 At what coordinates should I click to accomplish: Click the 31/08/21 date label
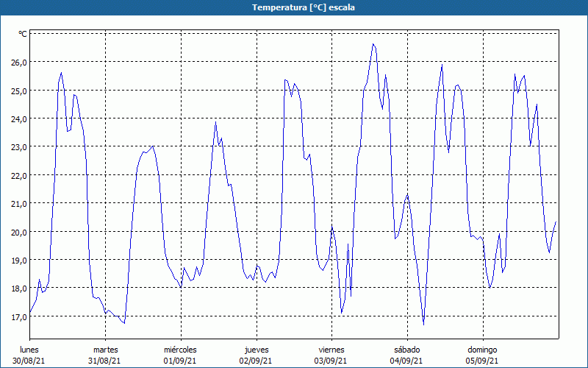tap(104, 361)
